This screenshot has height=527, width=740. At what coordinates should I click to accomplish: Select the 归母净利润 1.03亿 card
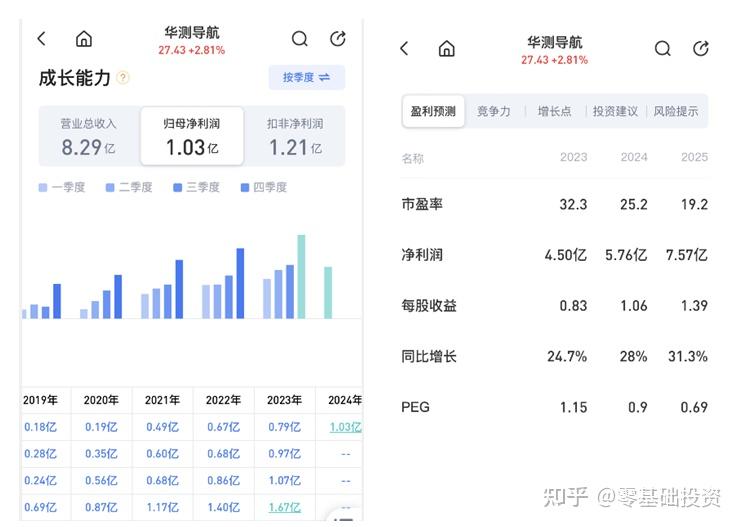[192, 136]
